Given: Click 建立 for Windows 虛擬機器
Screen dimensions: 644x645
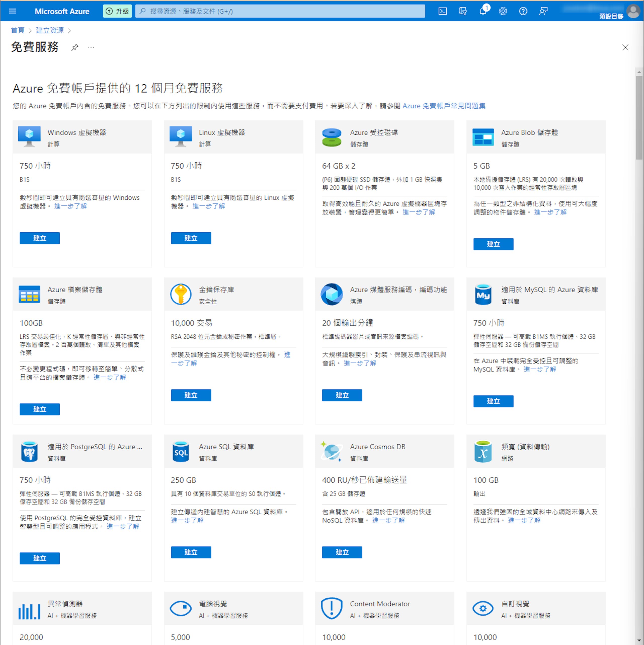Looking at the screenshot, I should click(x=40, y=238).
